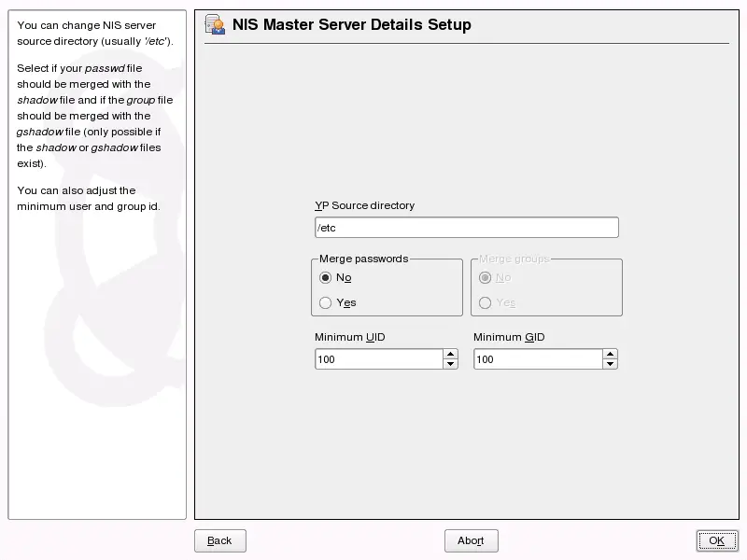Increment the Minimum GID value
Image resolution: width=747 pixels, height=560 pixels.
coord(610,354)
